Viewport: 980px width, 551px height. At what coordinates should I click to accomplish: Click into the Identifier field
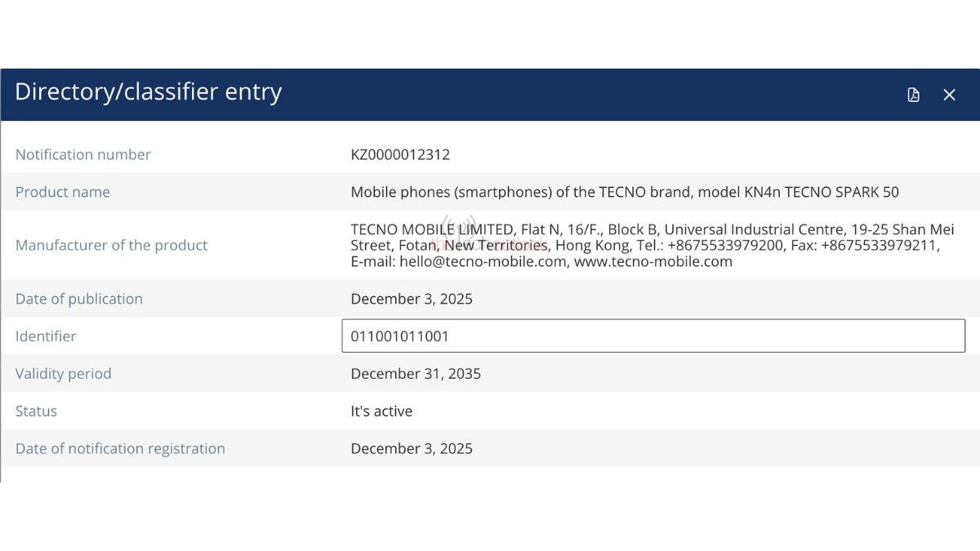click(653, 335)
